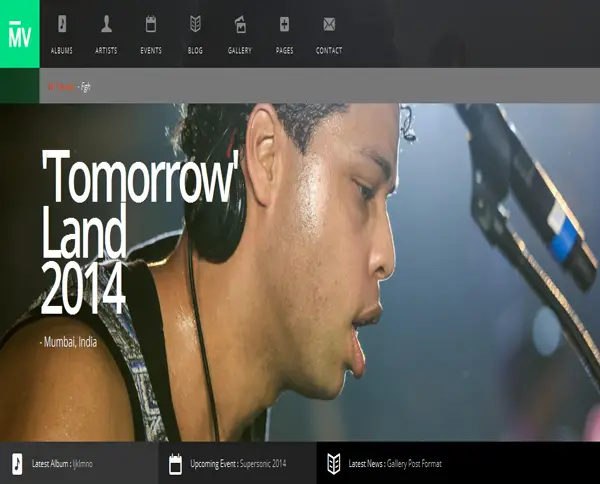Open the GALLERY menu label
The width and height of the screenshot is (600, 484).
coord(240,51)
